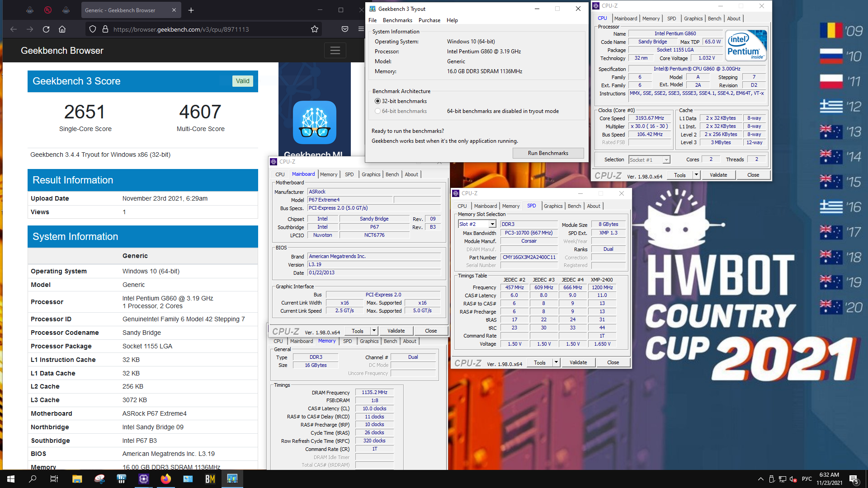Image resolution: width=868 pixels, height=488 pixels.
Task: Click the CPU-Z taskbar icon
Action: [144, 479]
